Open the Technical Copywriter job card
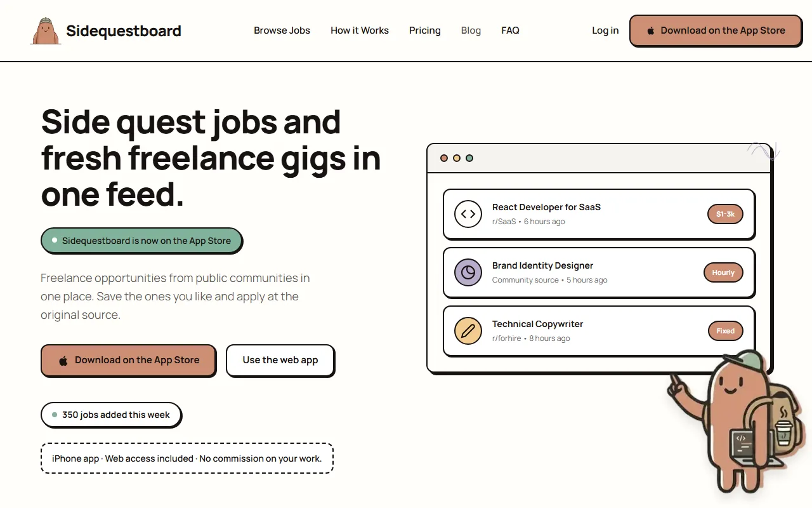The width and height of the screenshot is (812, 508). point(599,331)
